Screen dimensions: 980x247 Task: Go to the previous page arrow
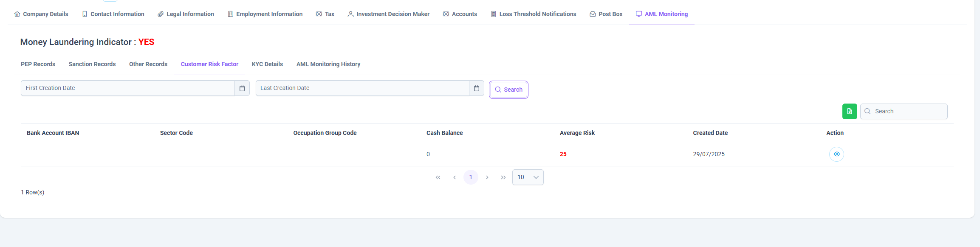tap(455, 177)
